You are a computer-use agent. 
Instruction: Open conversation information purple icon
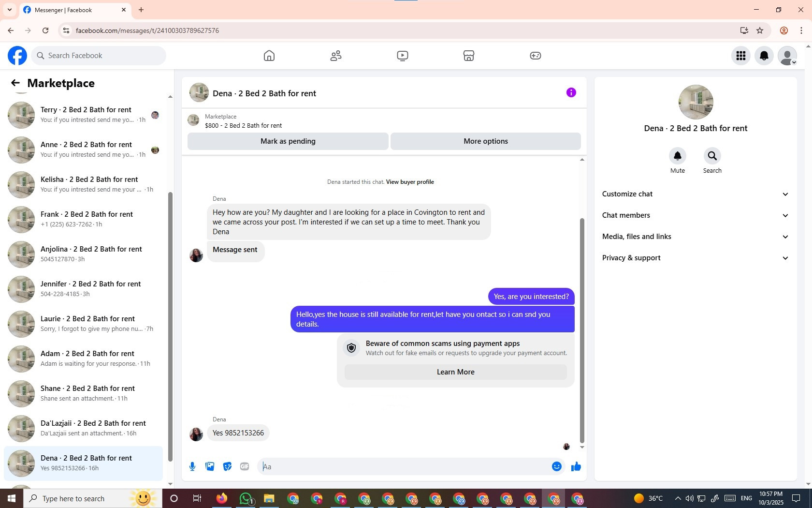(571, 92)
